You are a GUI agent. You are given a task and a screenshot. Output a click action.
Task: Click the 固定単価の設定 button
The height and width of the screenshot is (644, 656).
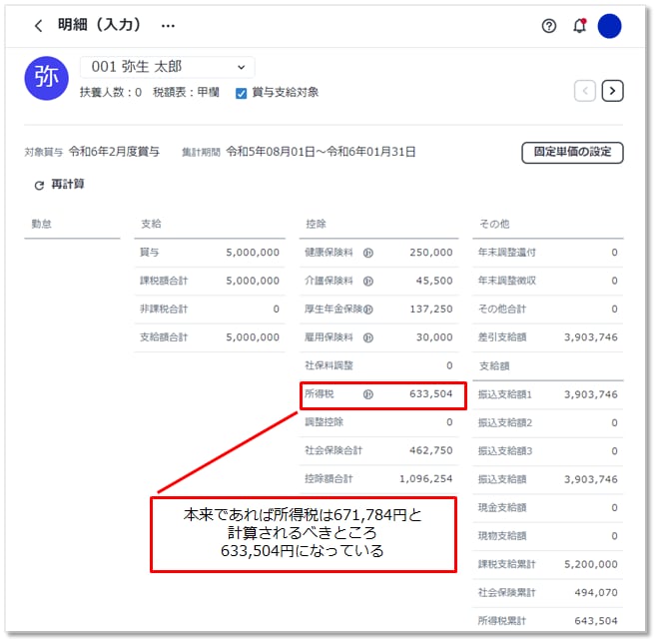point(572,153)
